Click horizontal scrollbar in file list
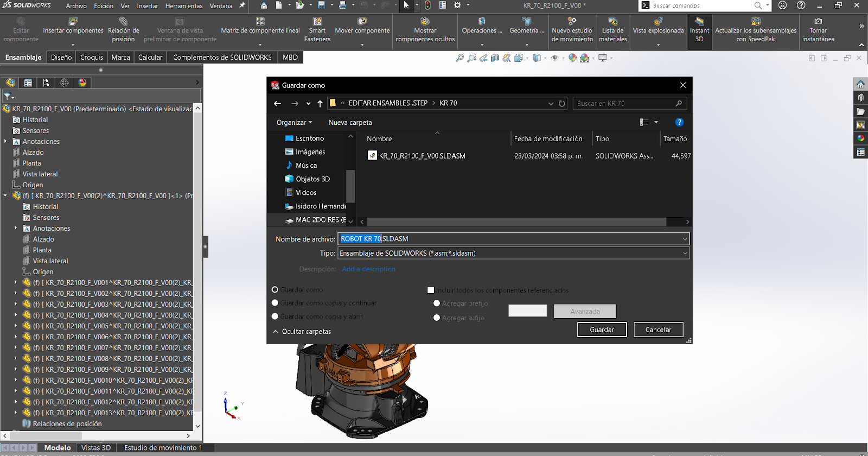Viewport: 868px width, 456px height. pos(517,221)
